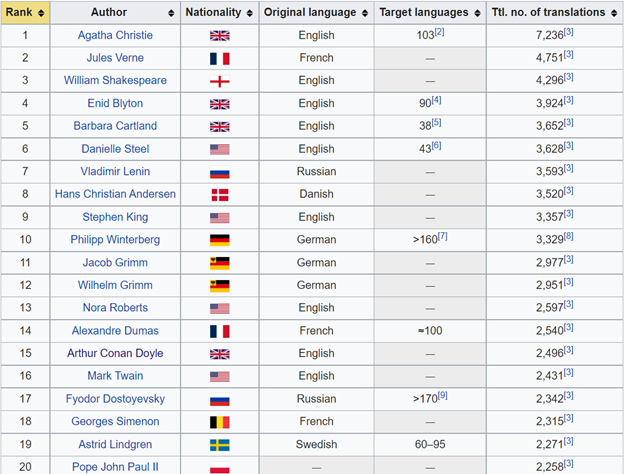Sort by Target languages sort arrows
Screen dimensions: 624x474
tap(477, 13)
